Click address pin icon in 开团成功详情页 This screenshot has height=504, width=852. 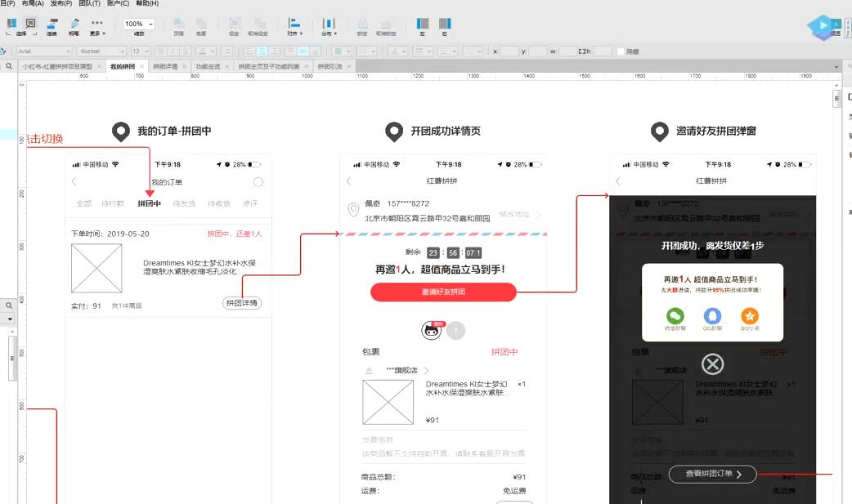(x=353, y=209)
